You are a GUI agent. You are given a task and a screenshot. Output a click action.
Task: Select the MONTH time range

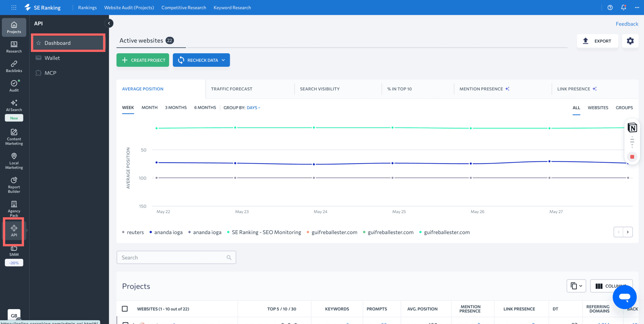point(149,108)
